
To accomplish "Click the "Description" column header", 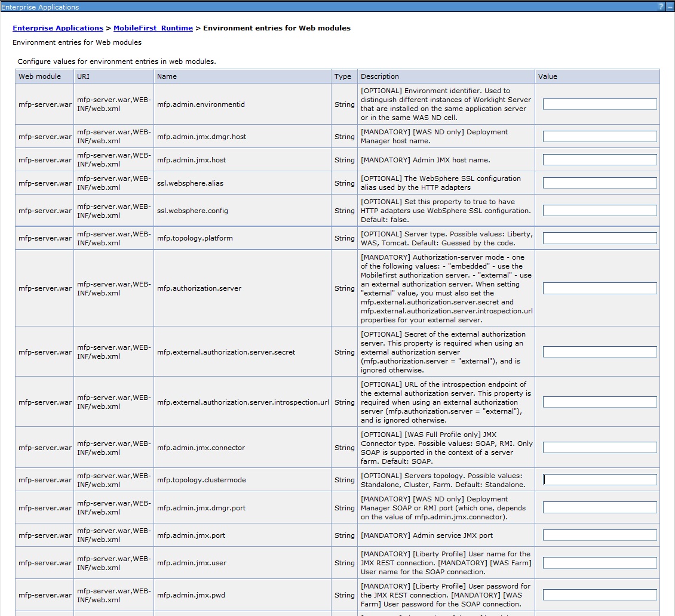I will (x=446, y=76).
